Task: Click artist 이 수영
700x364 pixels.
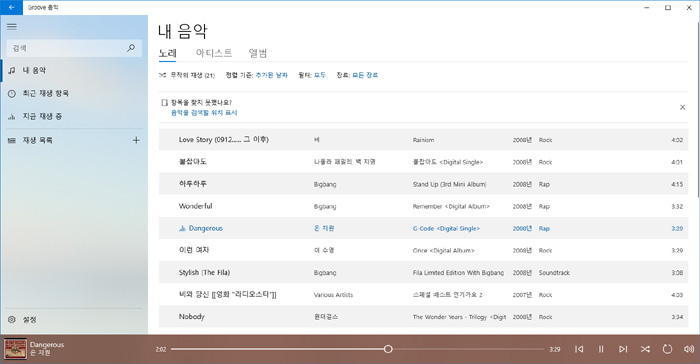Action: point(324,251)
